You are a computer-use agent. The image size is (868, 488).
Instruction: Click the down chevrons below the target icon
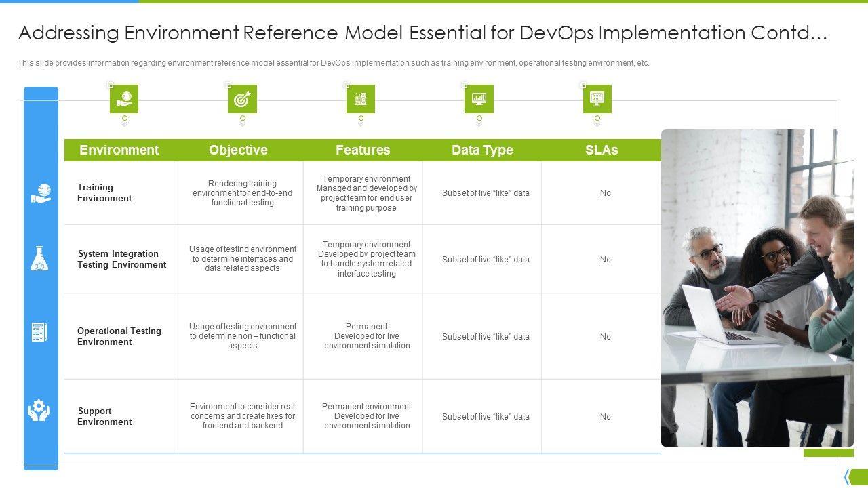click(242, 121)
